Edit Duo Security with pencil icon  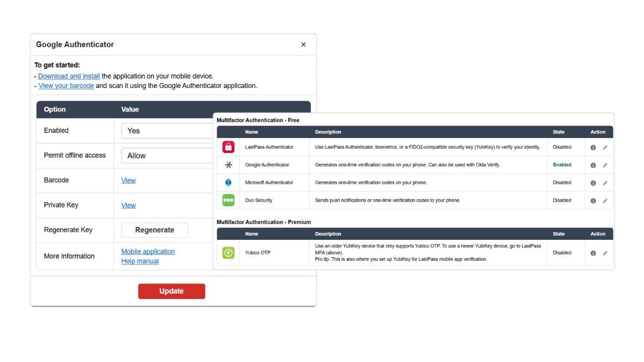click(605, 201)
